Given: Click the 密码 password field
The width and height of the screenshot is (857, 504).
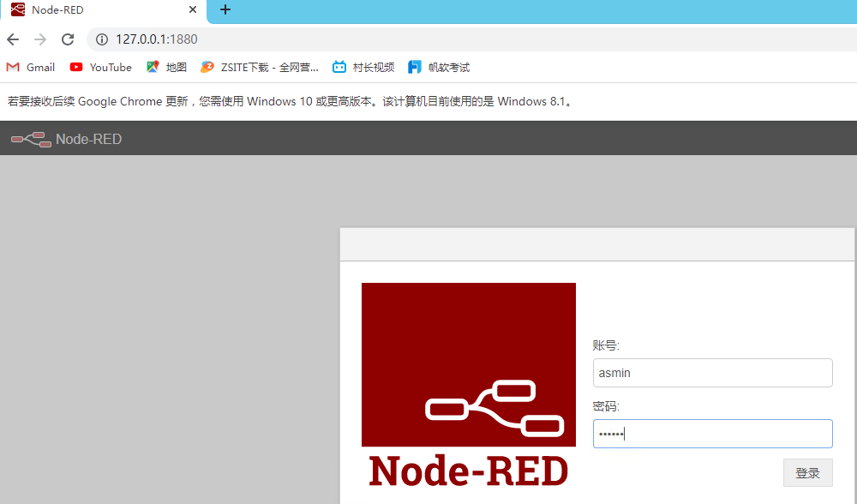Looking at the screenshot, I should coord(713,434).
